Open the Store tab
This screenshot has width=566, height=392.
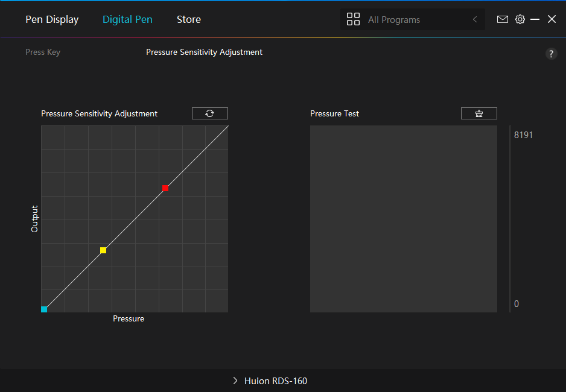(x=188, y=19)
